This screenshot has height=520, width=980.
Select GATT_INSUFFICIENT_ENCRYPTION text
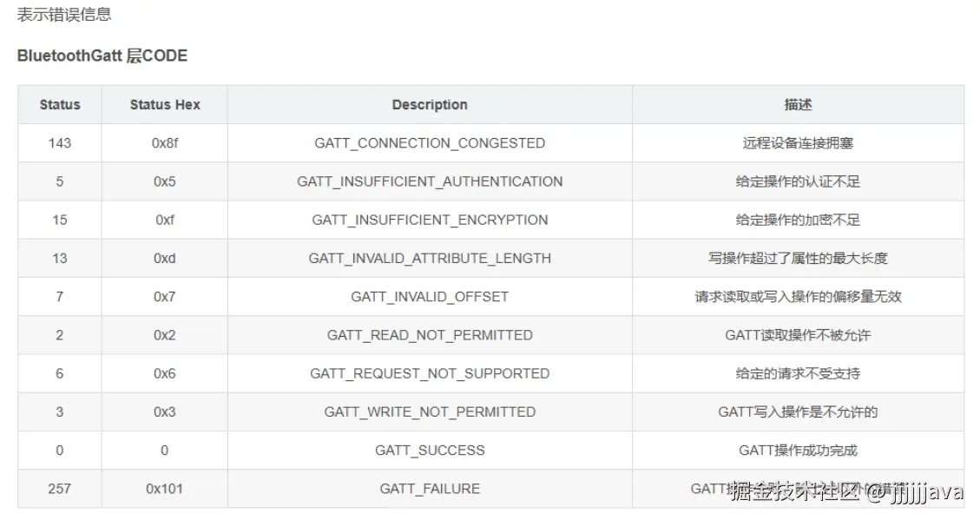pos(430,220)
